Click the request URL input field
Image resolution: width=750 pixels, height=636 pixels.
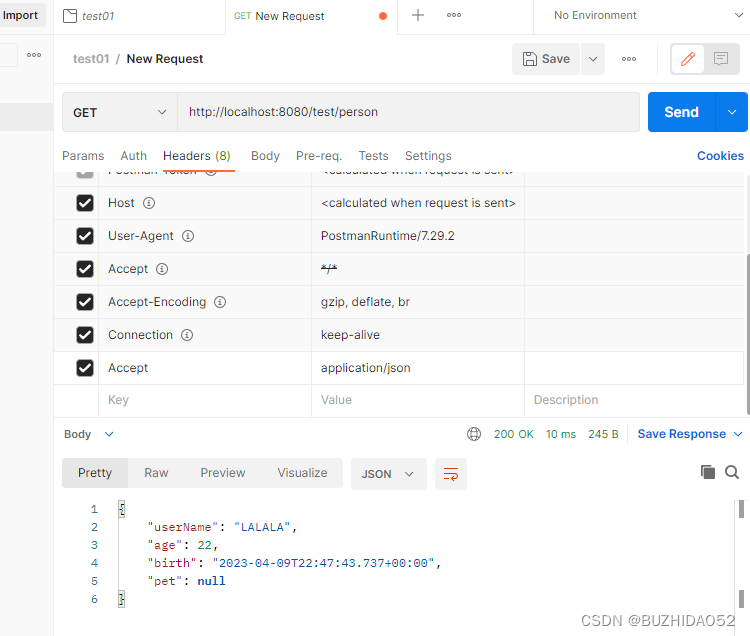coord(408,112)
